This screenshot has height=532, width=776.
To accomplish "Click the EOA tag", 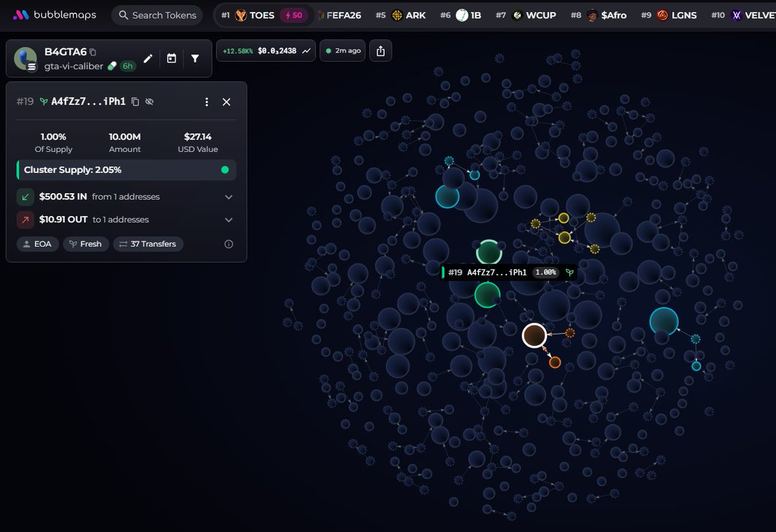I will click(38, 244).
